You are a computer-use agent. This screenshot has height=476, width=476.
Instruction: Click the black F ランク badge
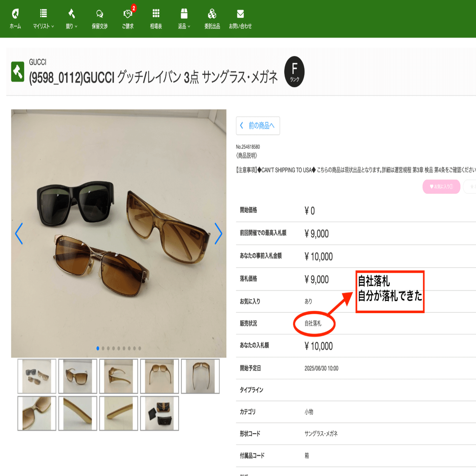pyautogui.click(x=294, y=72)
